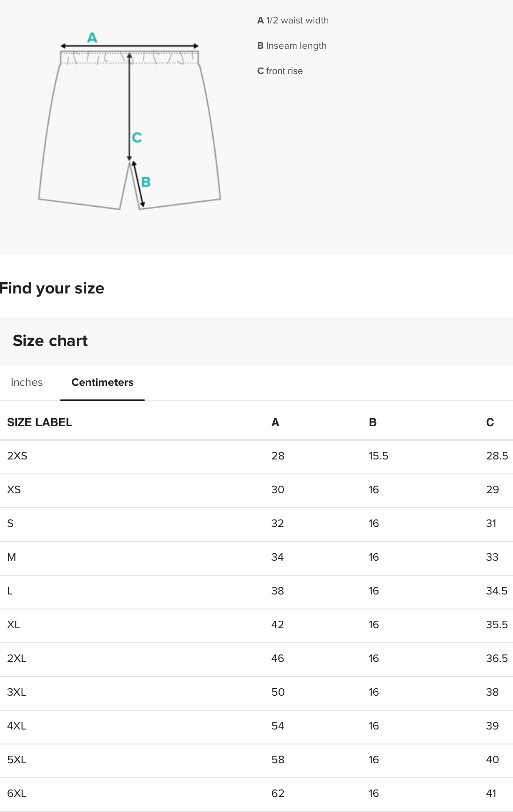This screenshot has width=513, height=812.
Task: Click the 3XL size row label
Action: (x=17, y=692)
